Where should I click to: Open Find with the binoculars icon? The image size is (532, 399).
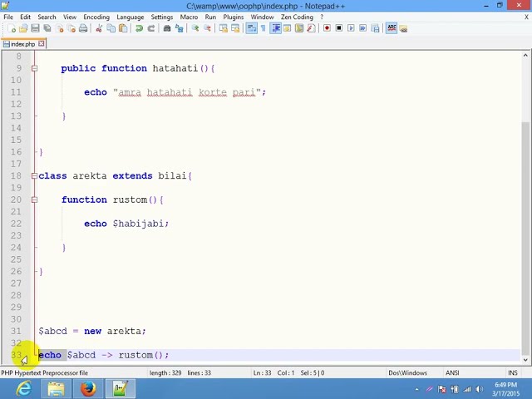(x=166, y=28)
